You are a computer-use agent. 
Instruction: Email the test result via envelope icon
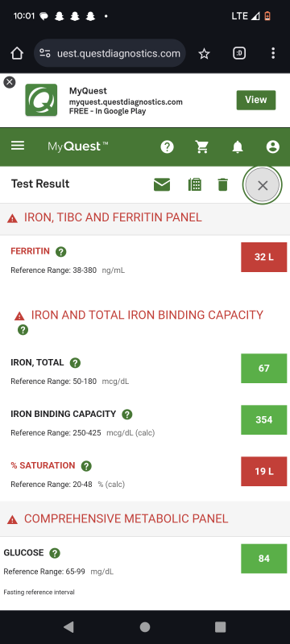pos(162,184)
